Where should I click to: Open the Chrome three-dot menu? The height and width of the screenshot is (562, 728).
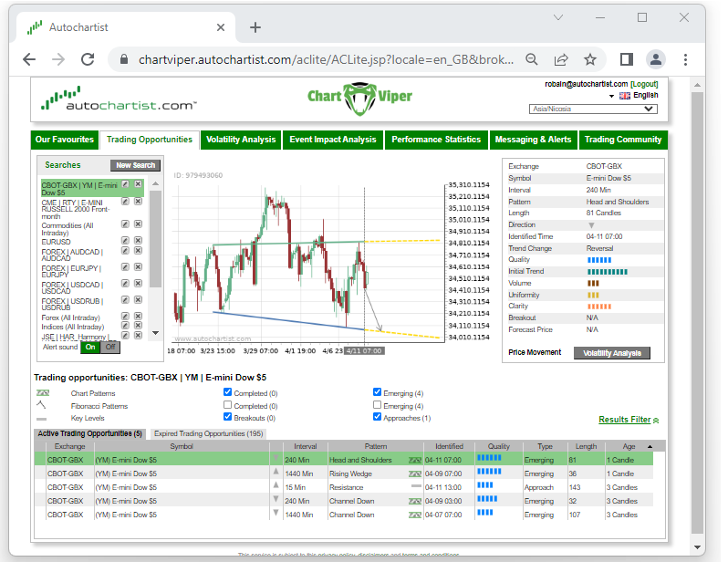(x=685, y=59)
